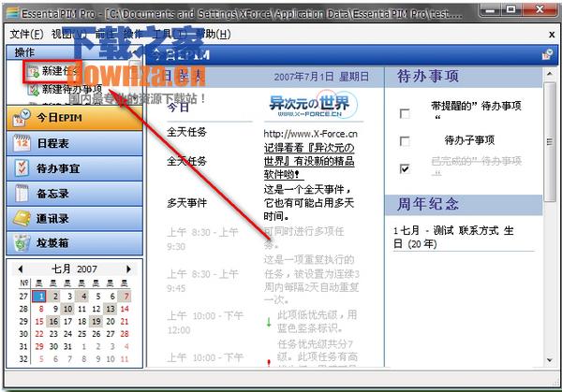562x392 pixels.
Task: Open the 垃圾箱 trash module
Action: 74,243
